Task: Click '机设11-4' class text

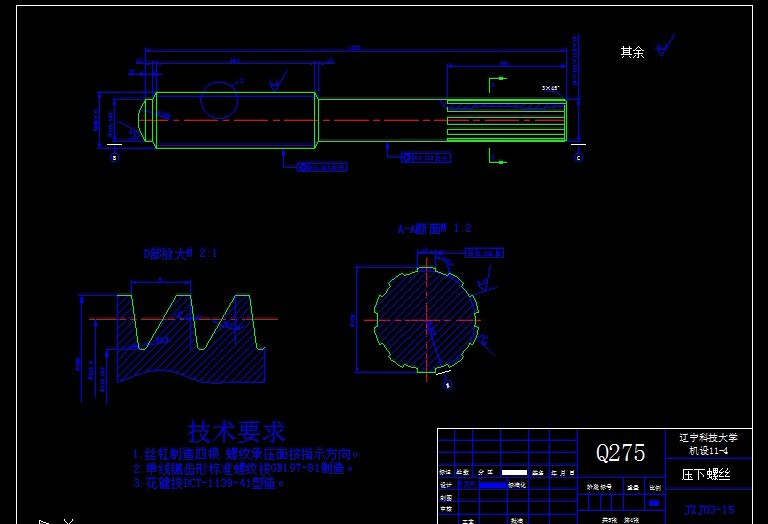Action: [x=708, y=451]
